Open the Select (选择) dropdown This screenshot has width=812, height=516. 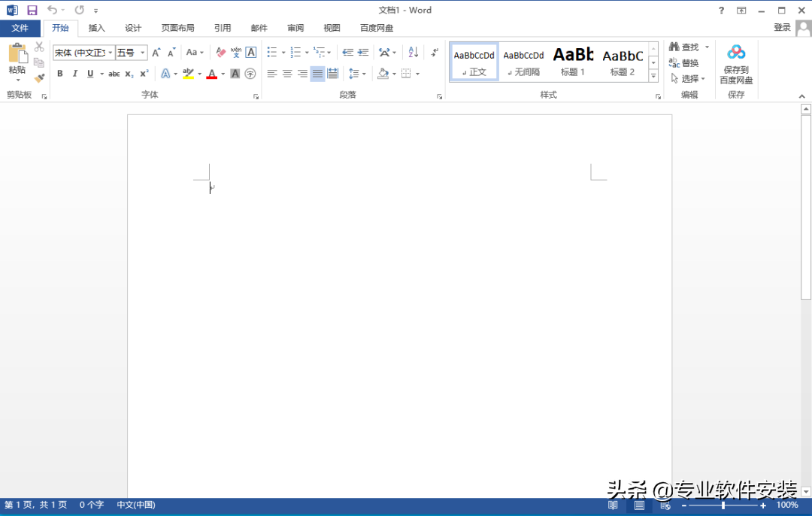pyautogui.click(x=688, y=79)
